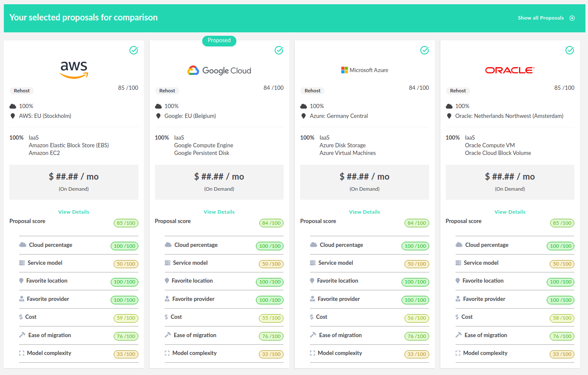This screenshot has width=588, height=375.
Task: Click Google Cloud Cost score 55/100
Action: coord(271,318)
